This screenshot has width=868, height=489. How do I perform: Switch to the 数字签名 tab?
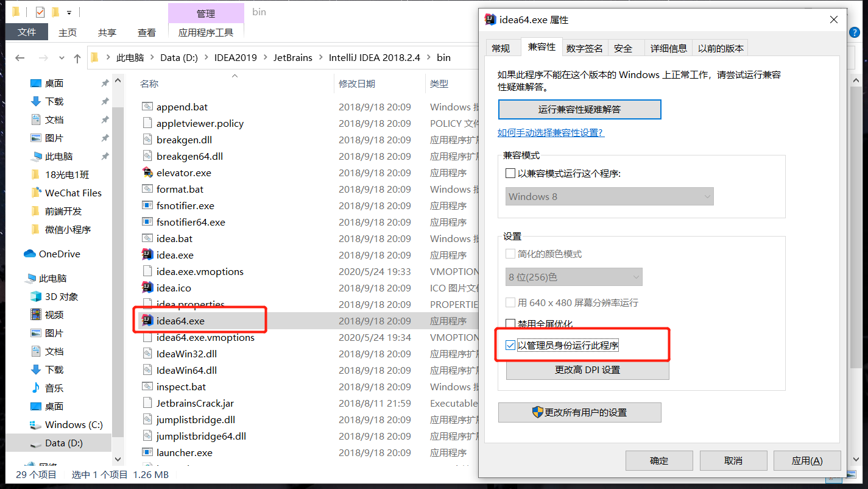pyautogui.click(x=584, y=48)
